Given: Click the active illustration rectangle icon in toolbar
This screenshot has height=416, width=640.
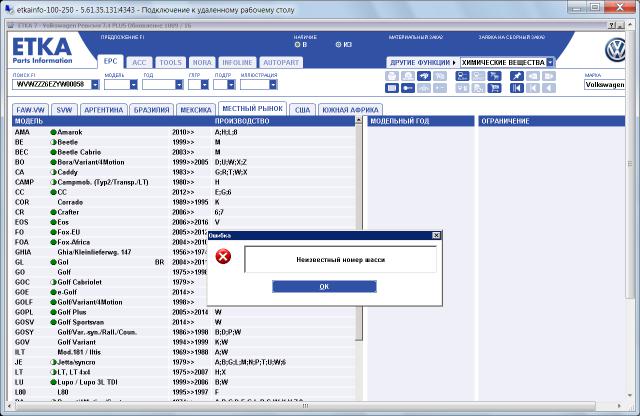Looking at the screenshot, I should click(392, 88).
